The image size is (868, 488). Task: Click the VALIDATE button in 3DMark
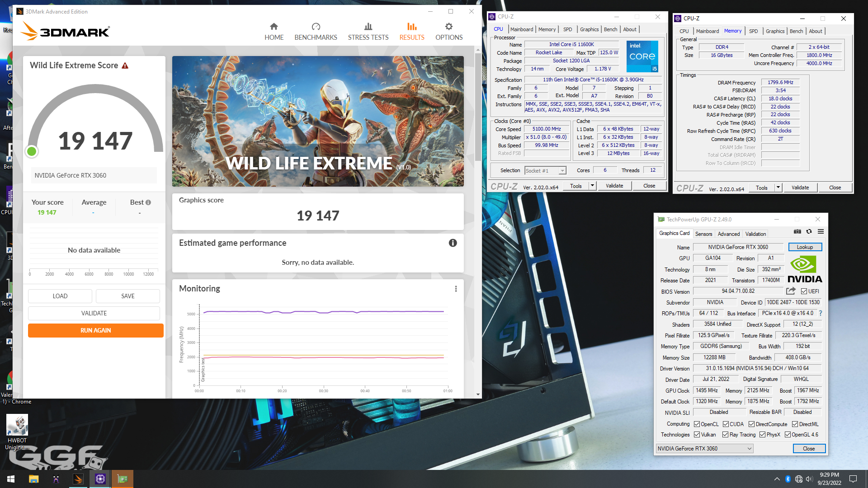click(x=94, y=313)
